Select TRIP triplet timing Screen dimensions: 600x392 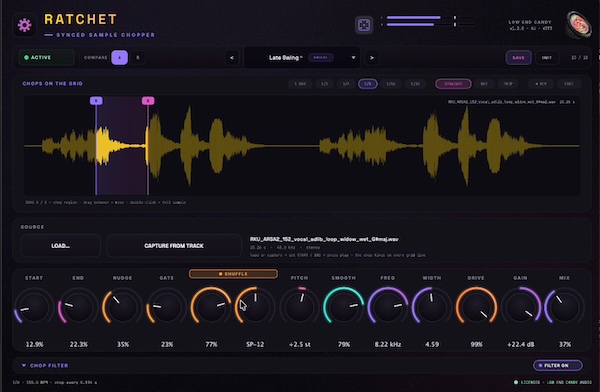pos(508,84)
